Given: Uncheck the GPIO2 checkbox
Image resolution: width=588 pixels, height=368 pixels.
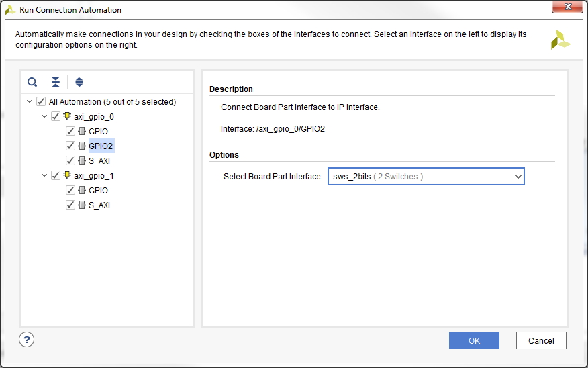Looking at the screenshot, I should [x=70, y=146].
